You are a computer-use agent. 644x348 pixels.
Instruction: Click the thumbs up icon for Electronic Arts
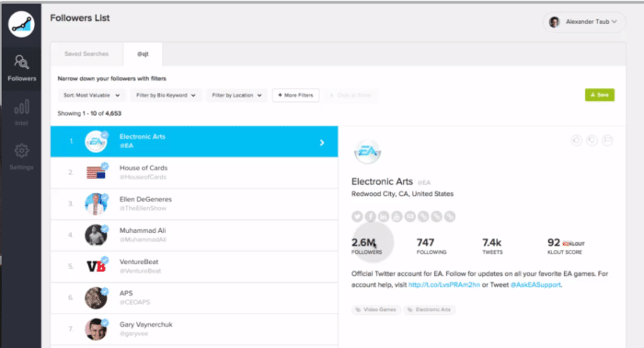pos(577,141)
